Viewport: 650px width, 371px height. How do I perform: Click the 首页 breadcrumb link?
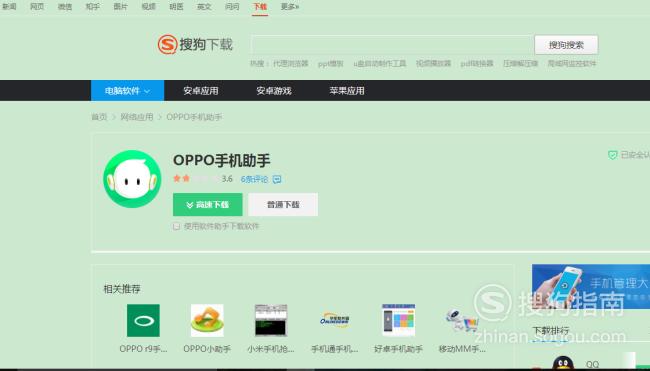tap(99, 117)
